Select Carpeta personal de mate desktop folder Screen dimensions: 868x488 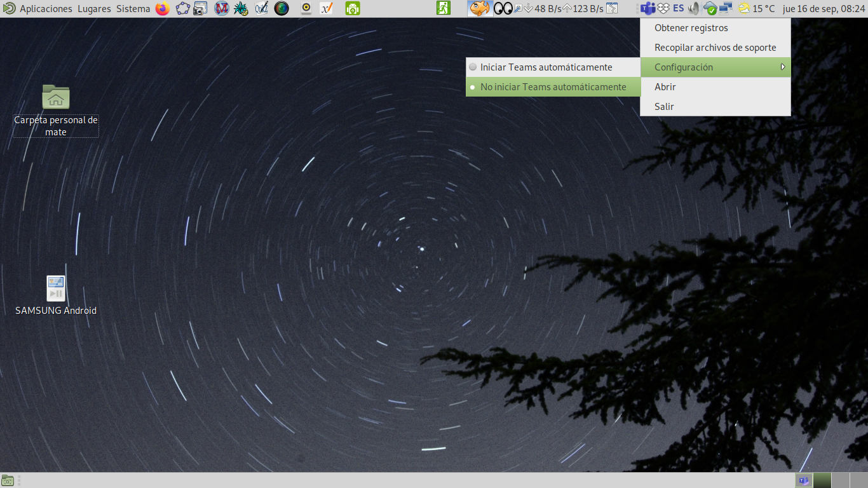tap(56, 110)
